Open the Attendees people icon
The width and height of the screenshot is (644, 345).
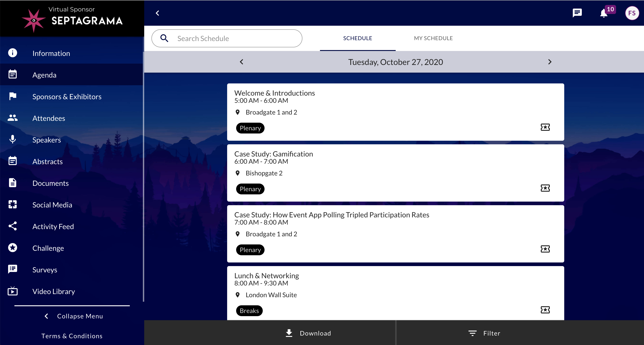(x=12, y=118)
